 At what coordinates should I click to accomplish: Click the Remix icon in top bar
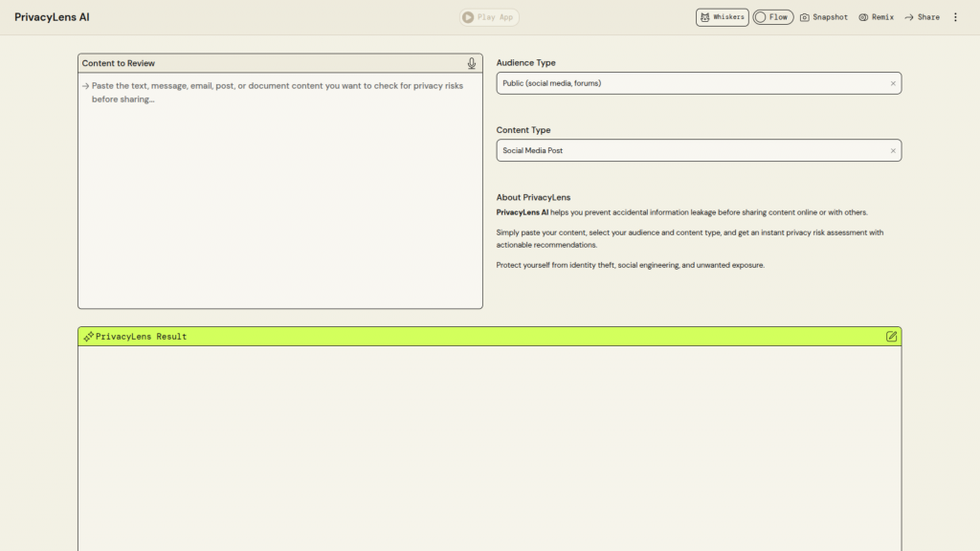click(863, 17)
